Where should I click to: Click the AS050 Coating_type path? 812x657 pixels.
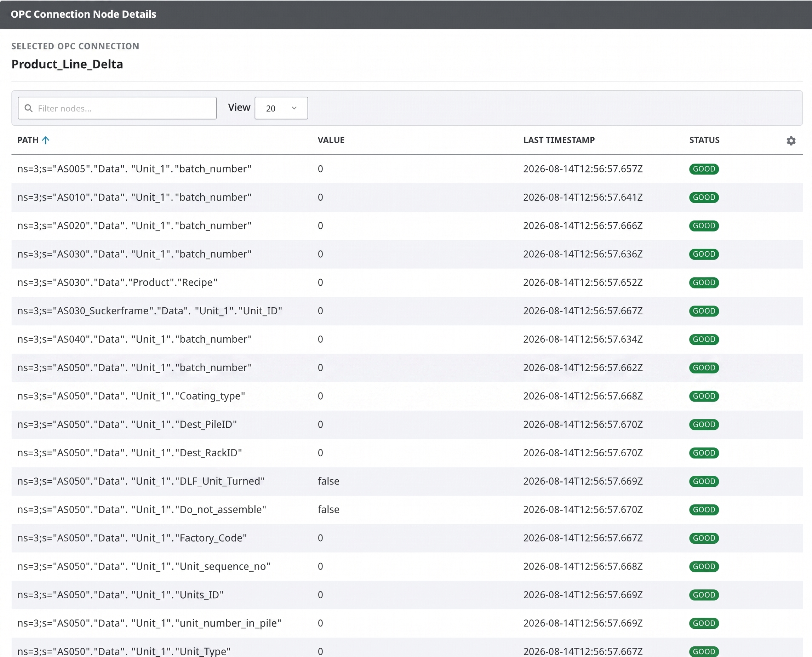tap(131, 396)
